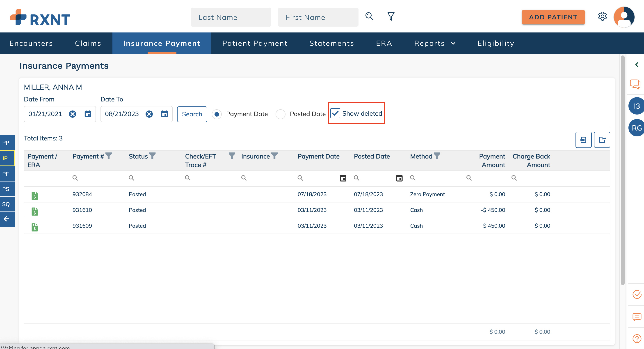Screen dimensions: 644x349
Task: Filter the Insurance column
Action: (x=274, y=156)
